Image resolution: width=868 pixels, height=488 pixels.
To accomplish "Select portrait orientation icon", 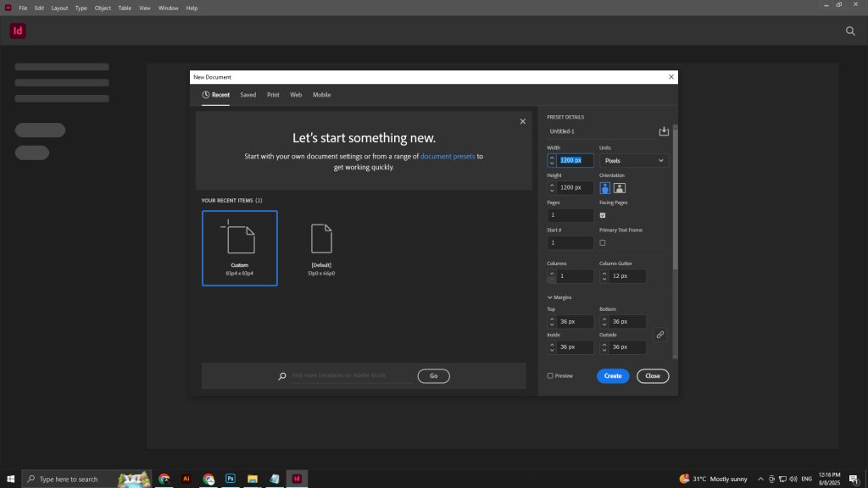I will click(x=605, y=188).
